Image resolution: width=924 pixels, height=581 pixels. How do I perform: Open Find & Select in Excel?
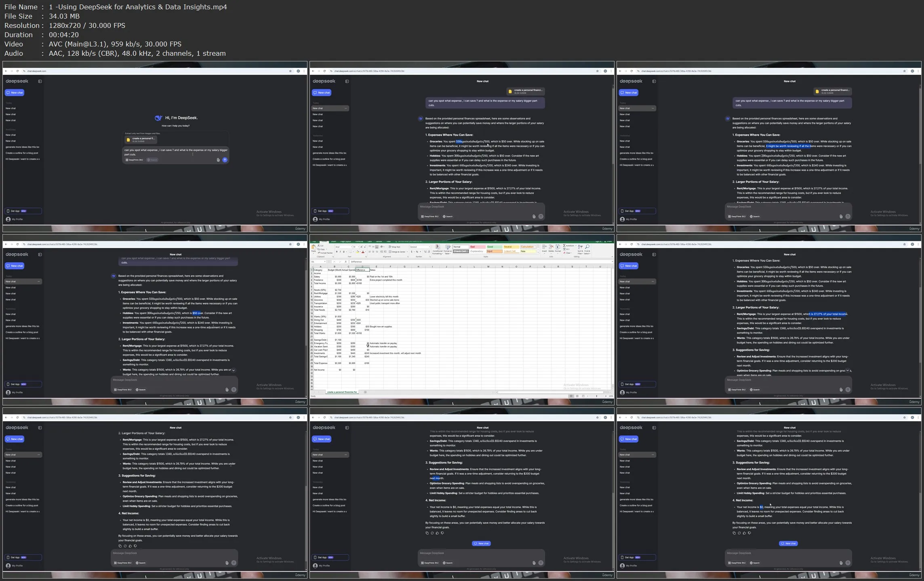click(587, 249)
